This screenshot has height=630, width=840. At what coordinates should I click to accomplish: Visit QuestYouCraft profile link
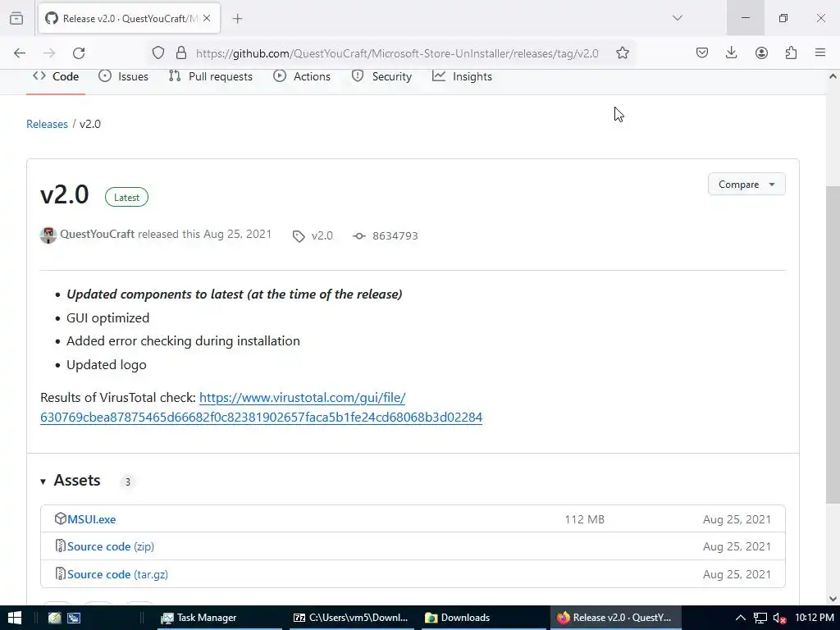click(x=97, y=234)
